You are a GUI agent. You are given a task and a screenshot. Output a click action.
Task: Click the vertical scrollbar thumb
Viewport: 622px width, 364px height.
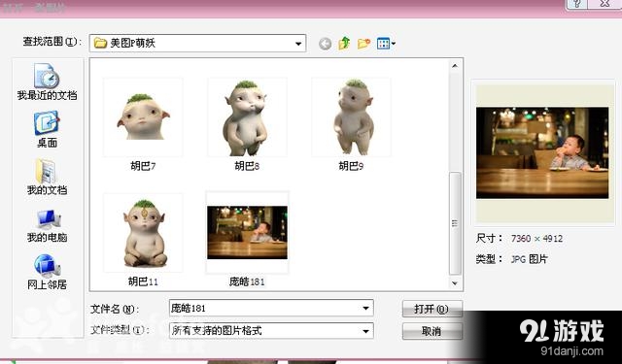(455, 223)
